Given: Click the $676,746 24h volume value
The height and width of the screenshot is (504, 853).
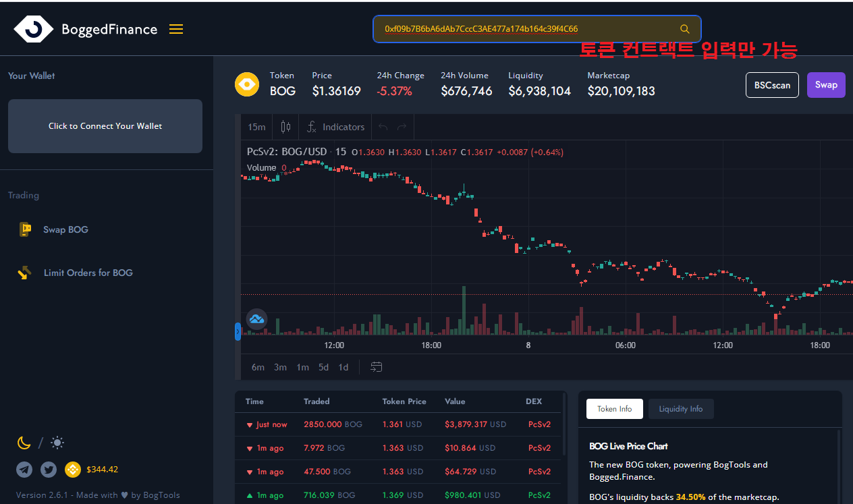Looking at the screenshot, I should point(466,91).
